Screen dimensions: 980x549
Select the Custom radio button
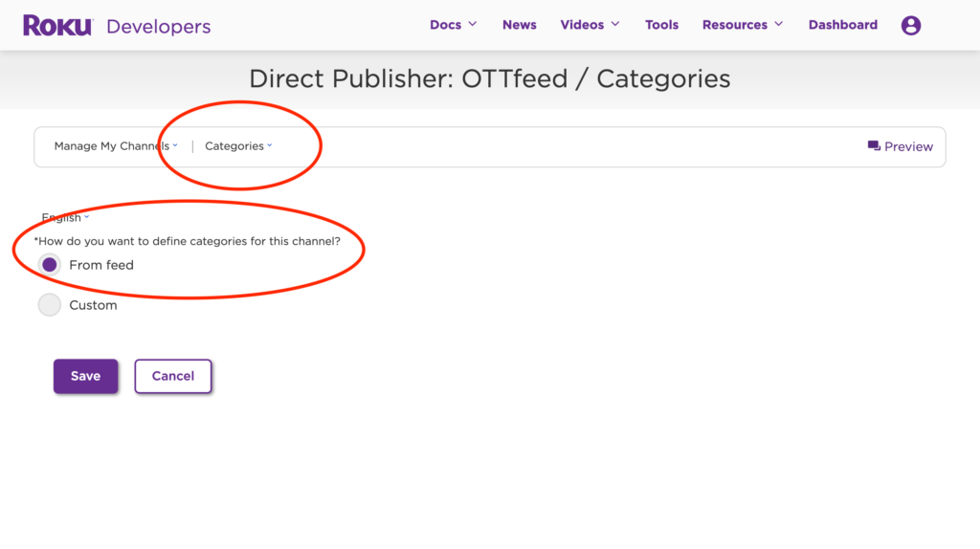click(50, 305)
